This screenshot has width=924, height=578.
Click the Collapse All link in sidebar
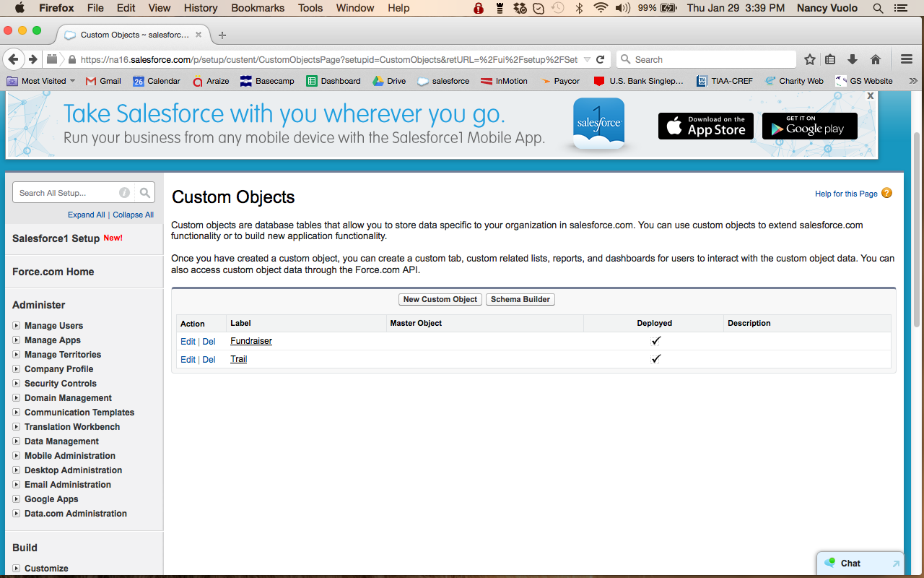tap(134, 215)
